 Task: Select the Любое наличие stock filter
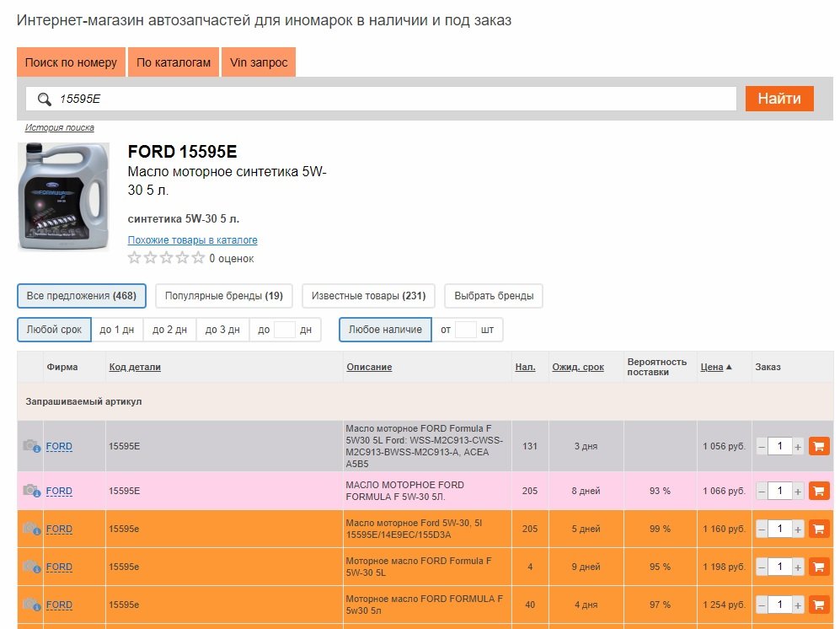pos(385,330)
